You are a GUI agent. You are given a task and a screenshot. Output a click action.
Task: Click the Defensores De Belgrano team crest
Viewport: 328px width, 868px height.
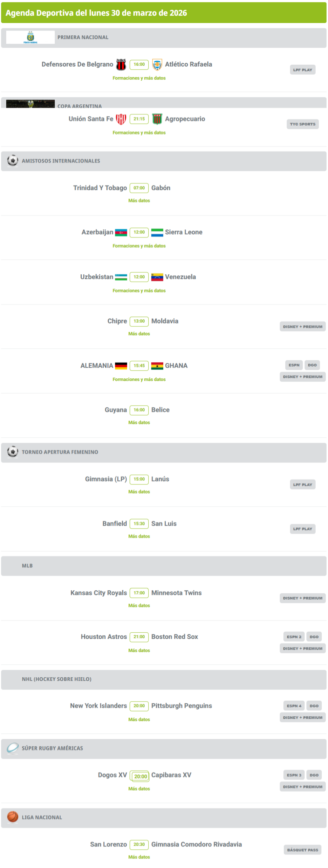click(x=121, y=64)
